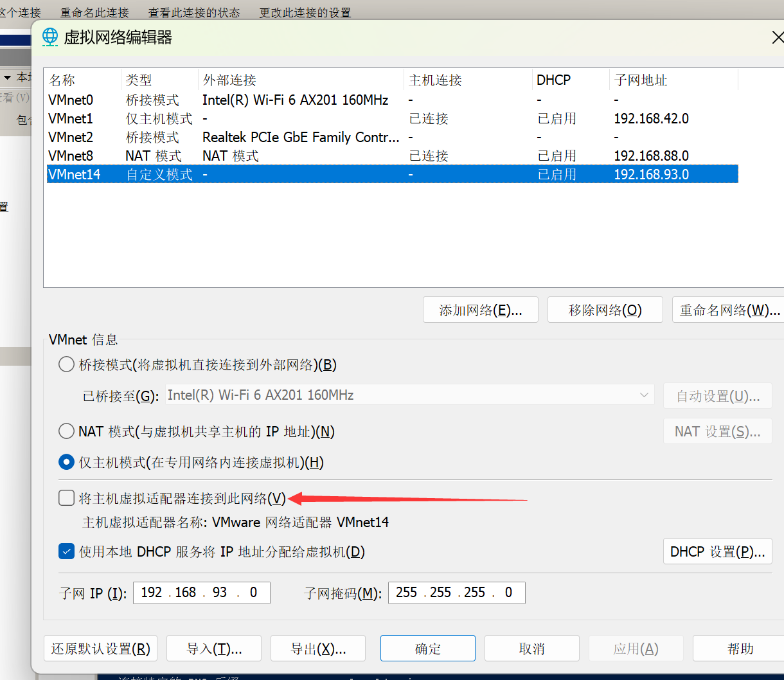The width and height of the screenshot is (784, 680).
Task: Enable 将主机虚拟适配器连接到此网络 checkbox
Action: 66,498
